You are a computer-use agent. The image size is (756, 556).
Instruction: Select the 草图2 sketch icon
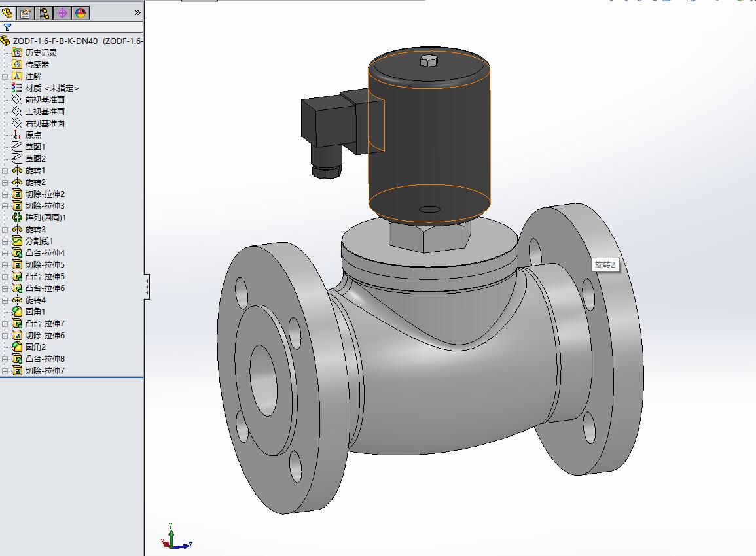[17, 158]
